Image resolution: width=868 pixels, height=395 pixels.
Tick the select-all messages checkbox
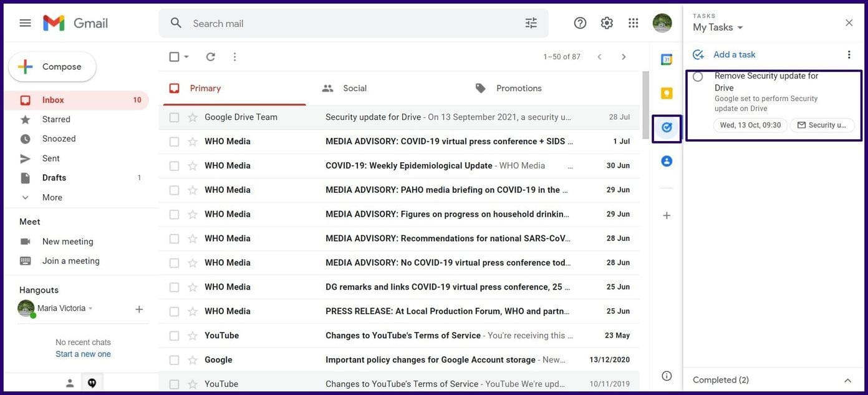tap(174, 57)
